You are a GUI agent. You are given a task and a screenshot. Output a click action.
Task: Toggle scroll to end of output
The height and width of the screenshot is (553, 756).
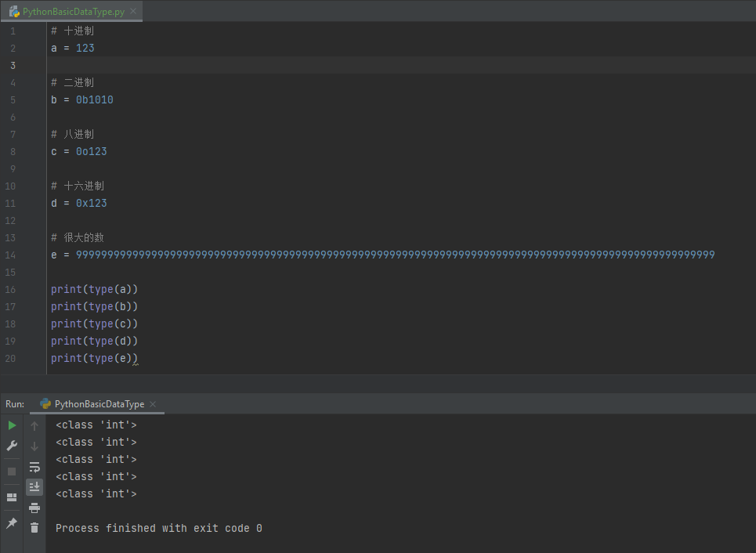click(x=34, y=486)
